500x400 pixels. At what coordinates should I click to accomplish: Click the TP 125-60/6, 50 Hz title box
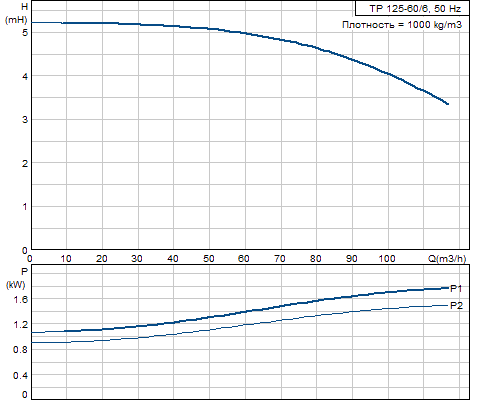pyautogui.click(x=412, y=8)
